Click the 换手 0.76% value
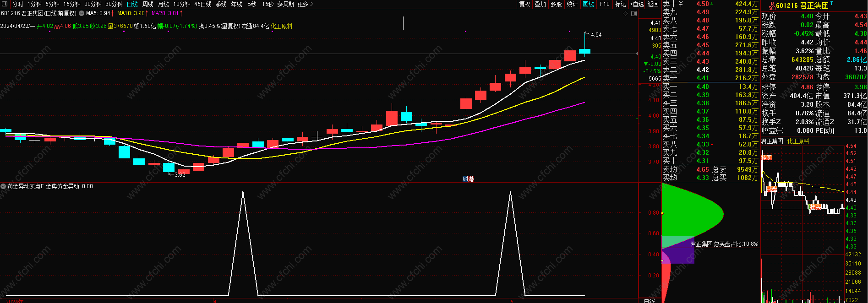Screen dimensions: 868x303 (804, 113)
